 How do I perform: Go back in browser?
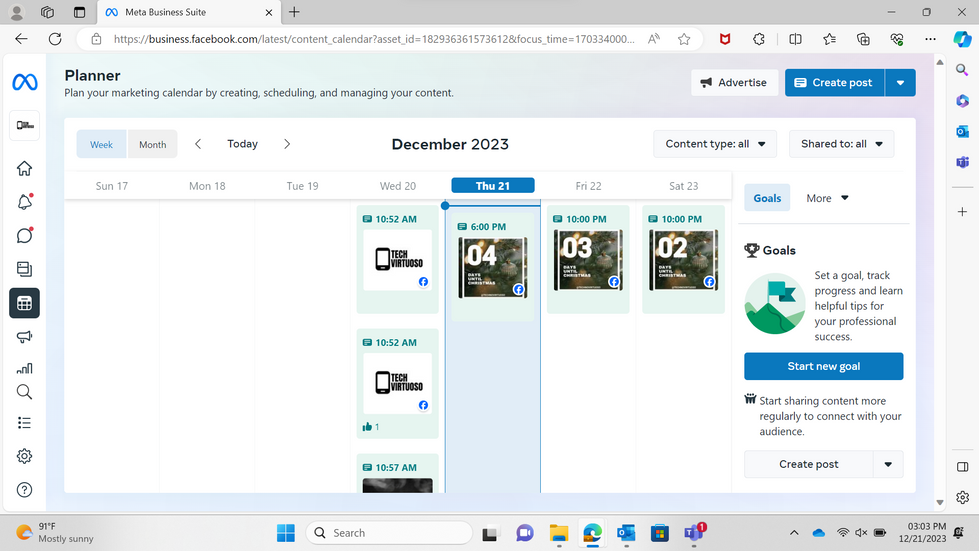21,39
